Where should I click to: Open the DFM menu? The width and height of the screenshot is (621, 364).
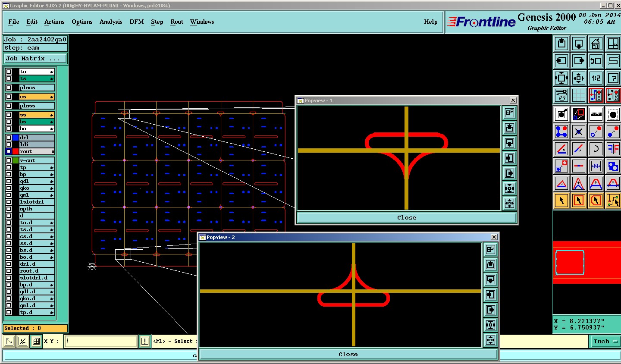pos(136,22)
